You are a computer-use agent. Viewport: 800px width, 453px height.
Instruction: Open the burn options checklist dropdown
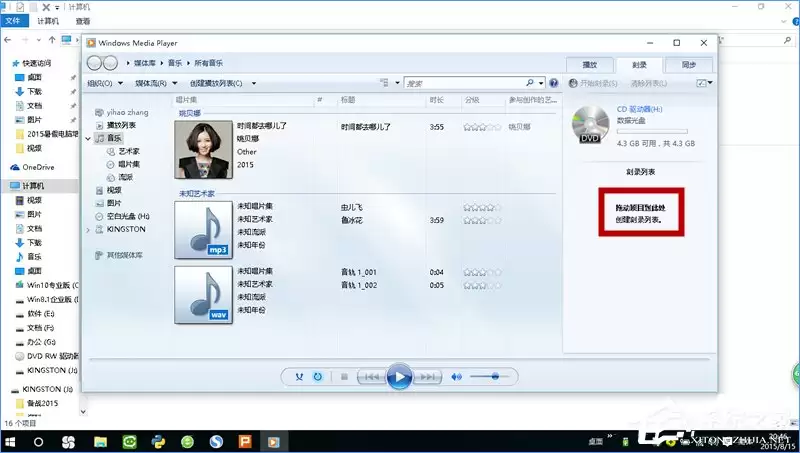pyautogui.click(x=704, y=83)
